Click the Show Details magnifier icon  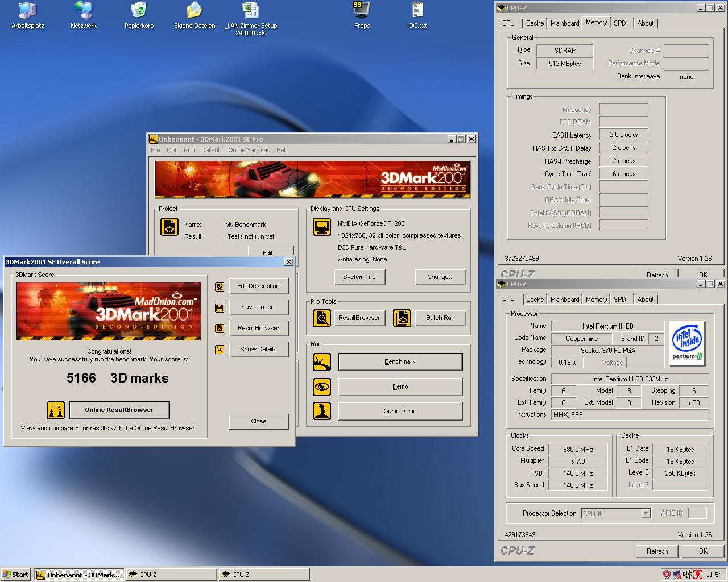220,350
